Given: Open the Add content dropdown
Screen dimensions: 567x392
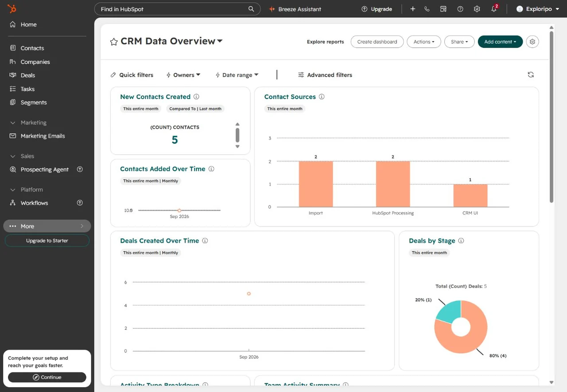Looking at the screenshot, I should (500, 42).
